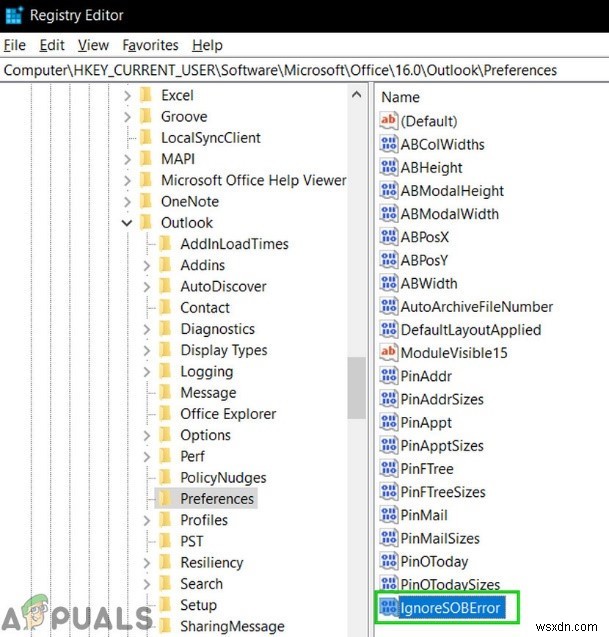Click the ABModalHeight value icon

(389, 190)
